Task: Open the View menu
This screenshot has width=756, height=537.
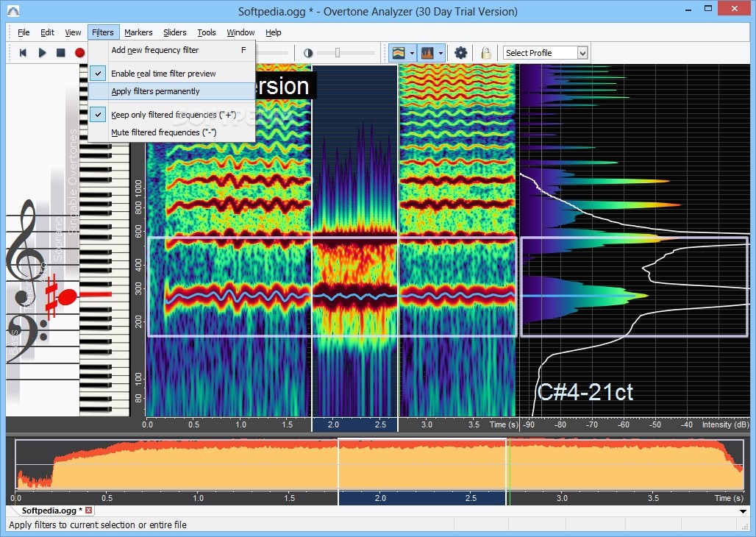Action: pos(73,32)
